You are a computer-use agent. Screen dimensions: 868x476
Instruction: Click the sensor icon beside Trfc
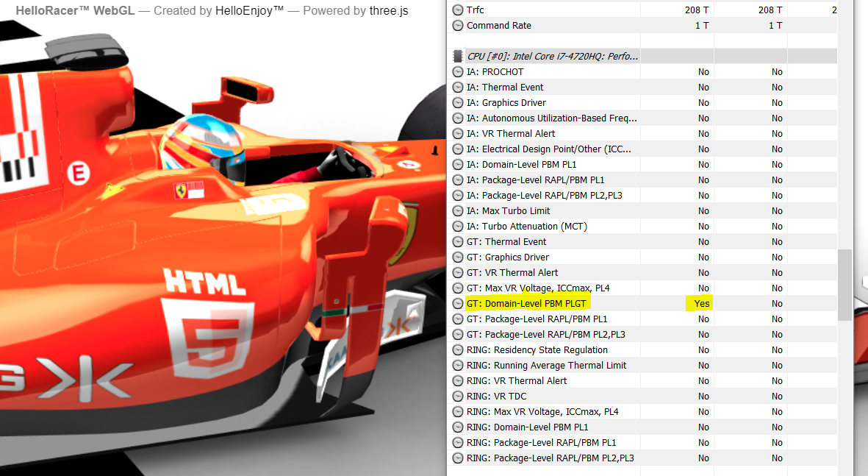pos(458,10)
